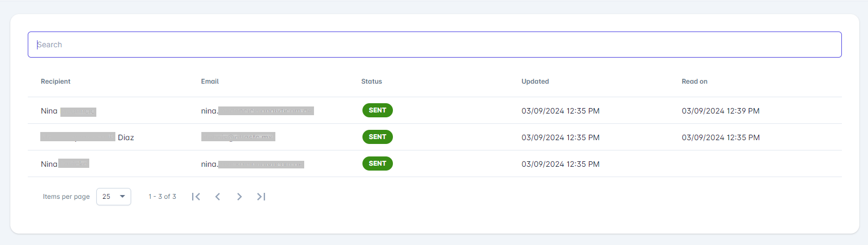
Task: Jump to the last page
Action: [261, 197]
